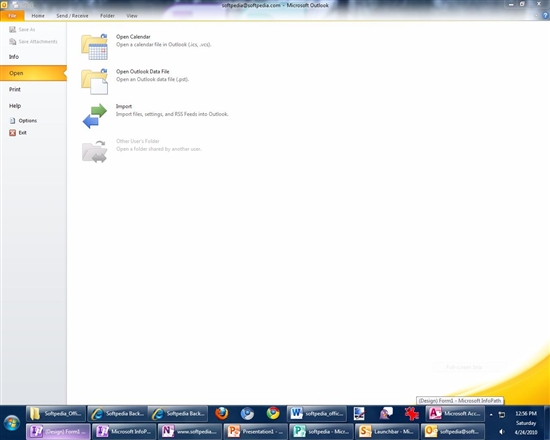Switch to Launchbar SharePoint taskbar item
Screen dimensions: 550x440
pyautogui.click(x=387, y=431)
